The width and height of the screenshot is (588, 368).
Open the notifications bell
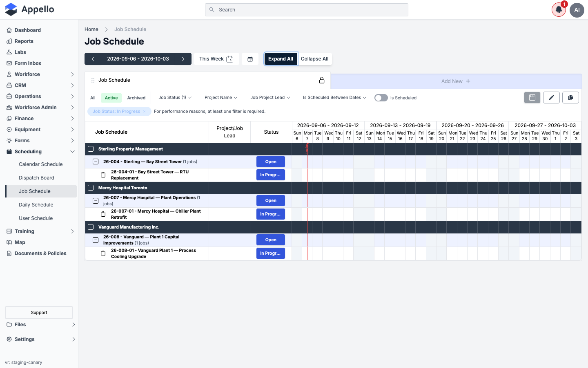coord(559,10)
